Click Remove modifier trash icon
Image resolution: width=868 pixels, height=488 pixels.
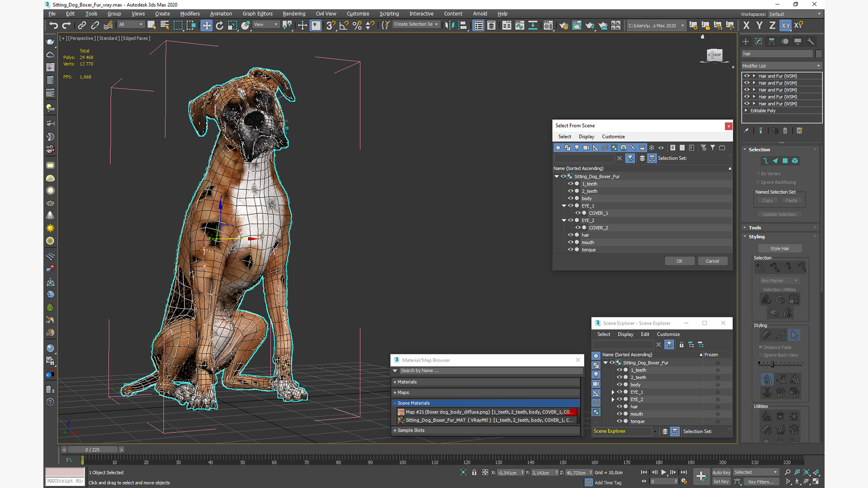[785, 131]
